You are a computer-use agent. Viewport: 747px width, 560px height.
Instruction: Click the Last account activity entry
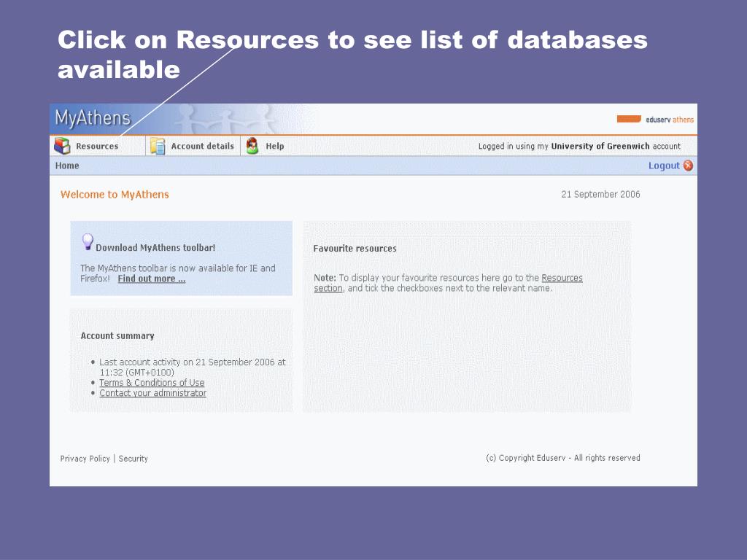click(193, 367)
